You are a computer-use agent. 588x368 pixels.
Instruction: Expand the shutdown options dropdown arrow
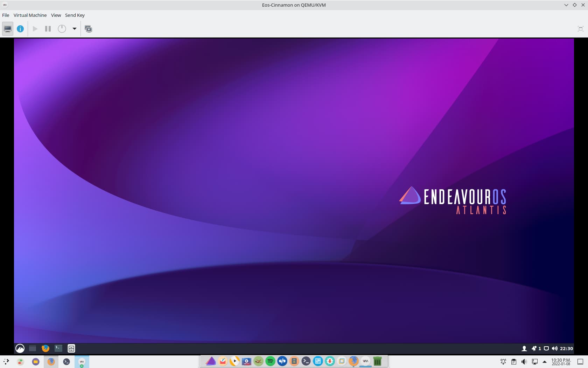[75, 29]
